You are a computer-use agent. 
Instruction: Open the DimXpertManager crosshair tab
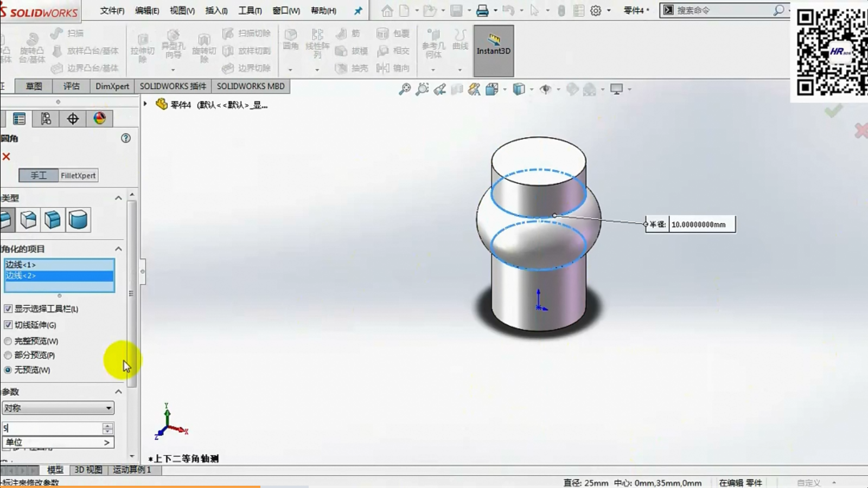(x=73, y=119)
